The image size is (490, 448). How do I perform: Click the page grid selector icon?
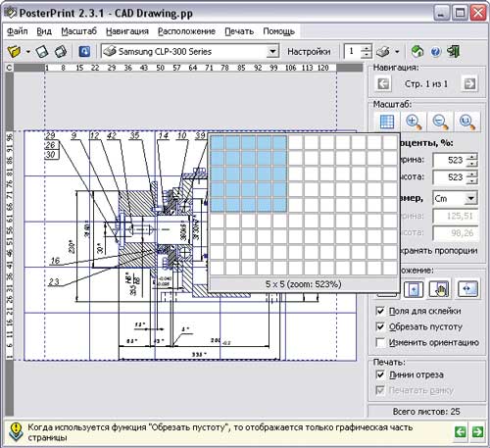[x=387, y=122]
